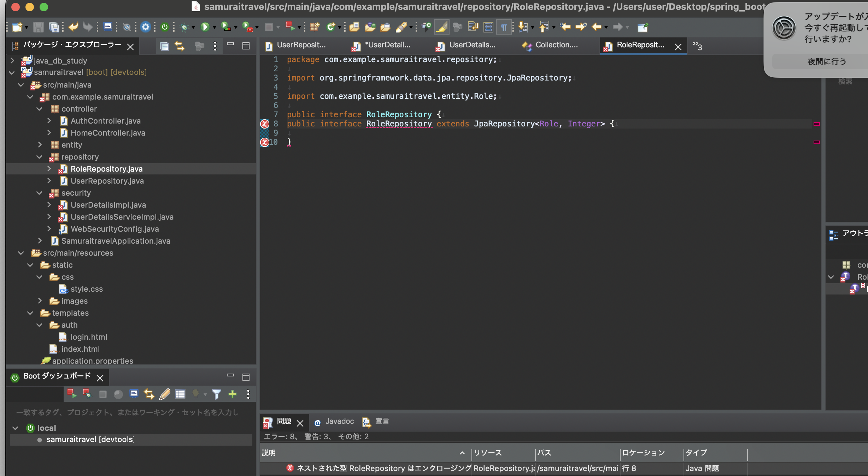
Task: Switch to the UserReposit... editor tab
Action: click(x=301, y=45)
